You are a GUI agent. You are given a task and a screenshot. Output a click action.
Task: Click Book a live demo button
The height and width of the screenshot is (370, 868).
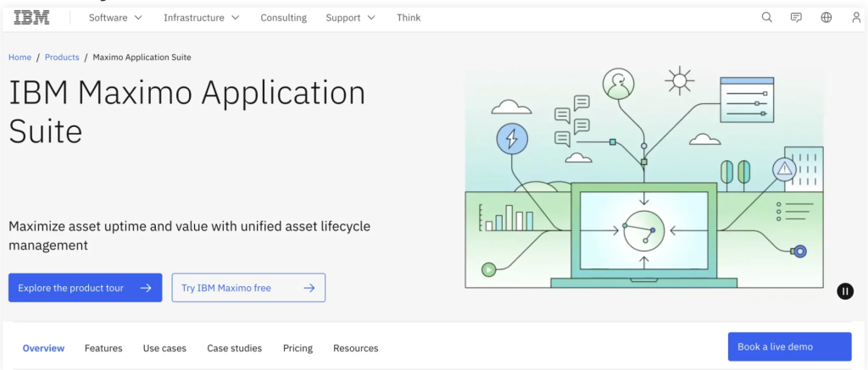(789, 347)
